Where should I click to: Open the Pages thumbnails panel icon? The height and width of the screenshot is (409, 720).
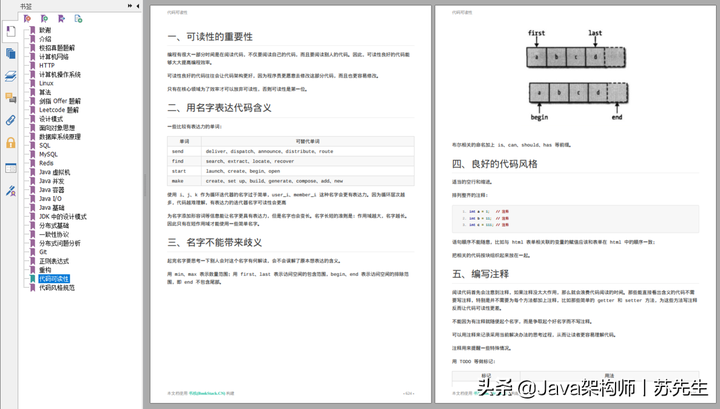point(11,54)
